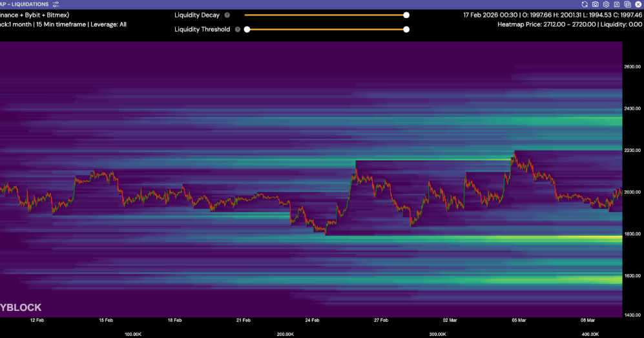The image size is (644, 338).
Task: Open the chart settings gear
Action: (606, 4)
